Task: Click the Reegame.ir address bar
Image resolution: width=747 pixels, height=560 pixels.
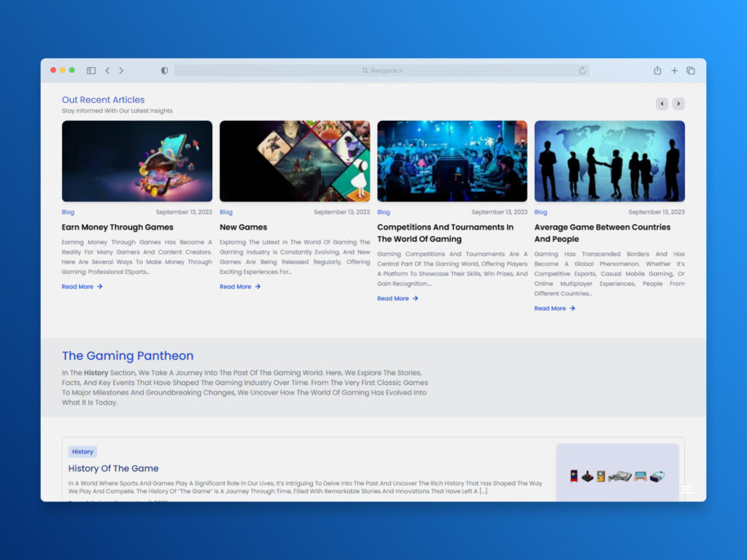Action: [x=382, y=71]
